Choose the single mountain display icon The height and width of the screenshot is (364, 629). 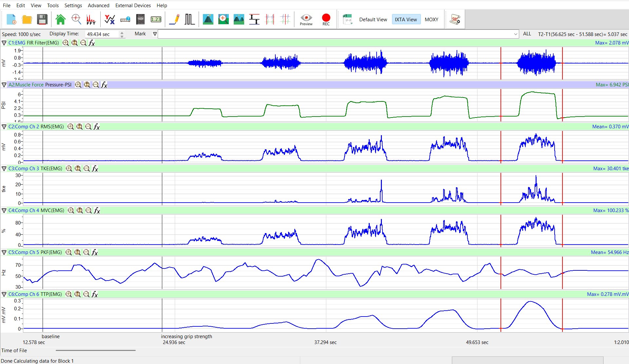pyautogui.click(x=208, y=19)
